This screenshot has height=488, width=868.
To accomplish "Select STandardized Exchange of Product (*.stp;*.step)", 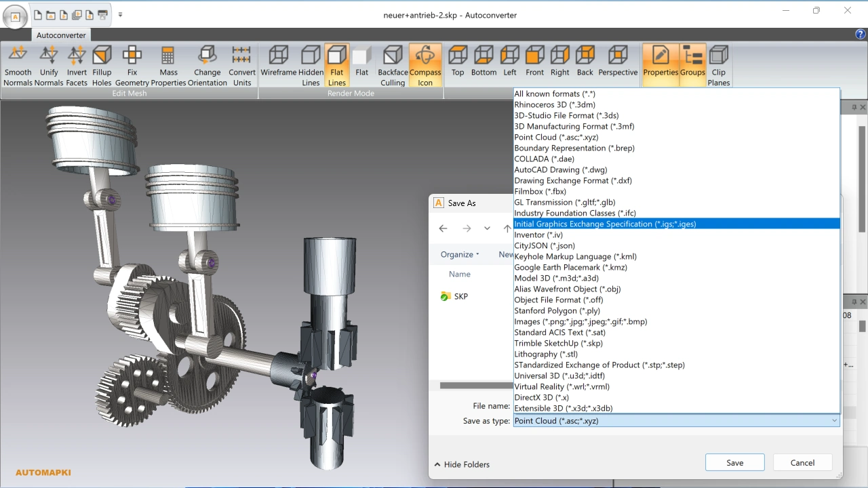I will [676, 365].
